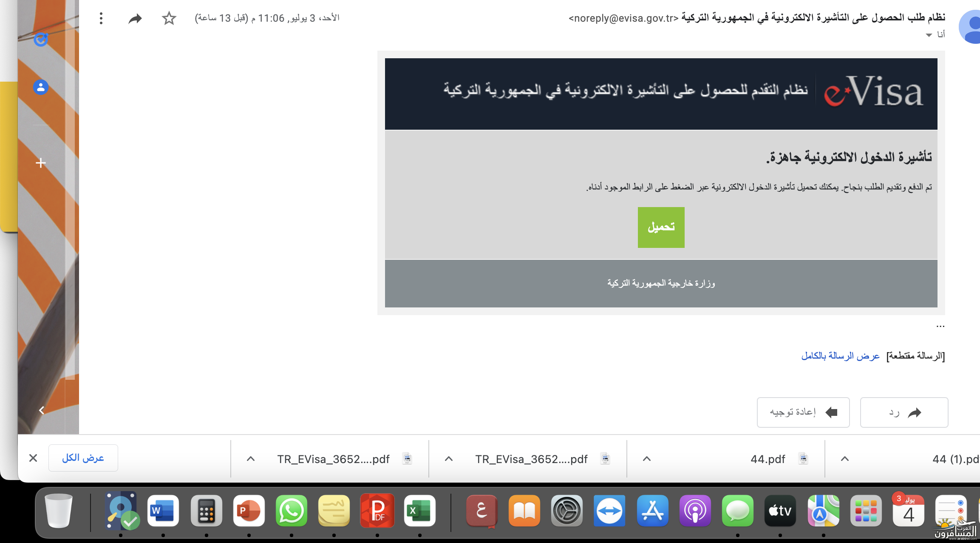Close the downloads bar
Image resolution: width=980 pixels, height=543 pixels.
33,458
